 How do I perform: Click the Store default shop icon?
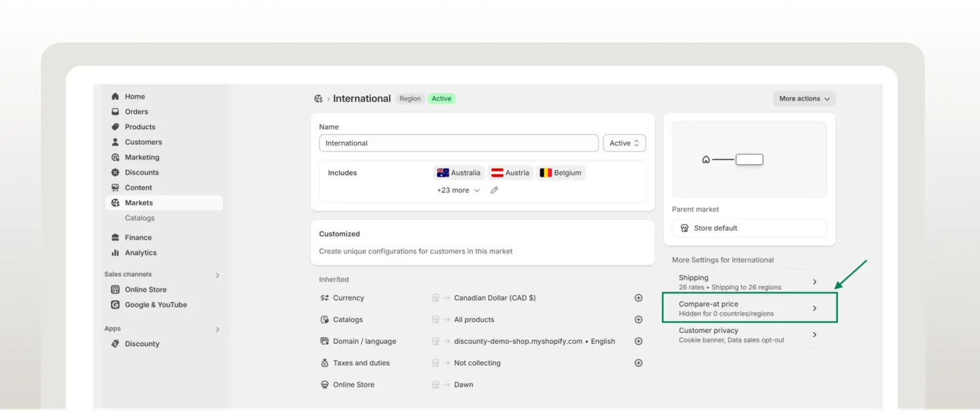click(685, 228)
